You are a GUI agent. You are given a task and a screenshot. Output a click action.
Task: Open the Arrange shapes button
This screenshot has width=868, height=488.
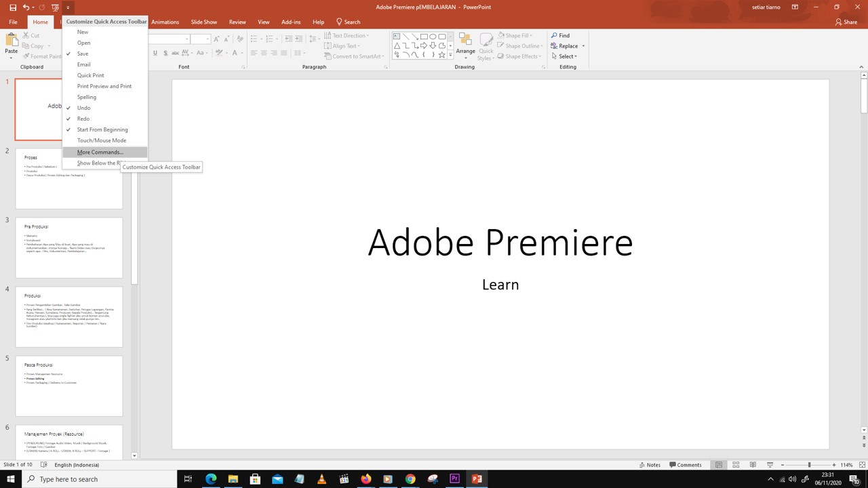click(465, 45)
